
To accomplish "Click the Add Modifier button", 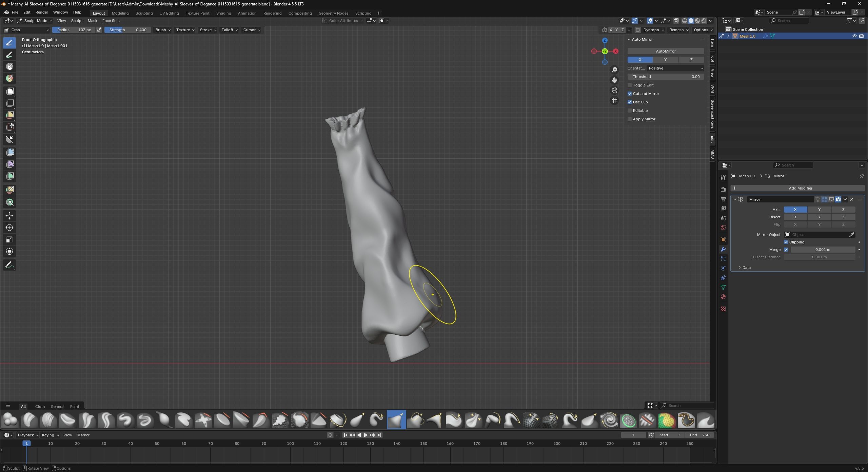I will 800,188.
